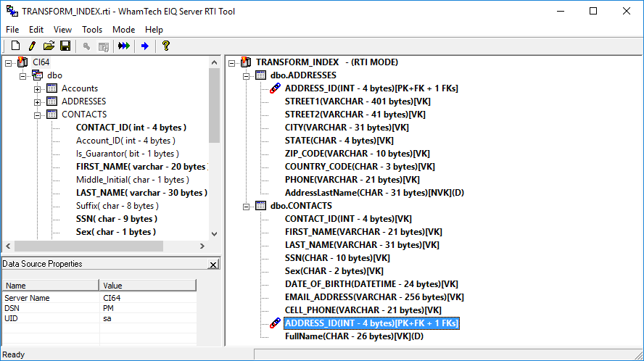Select FullName(CHAR - 26 bytes)[VK](D) item
The height and width of the screenshot is (361, 644).
[354, 336]
